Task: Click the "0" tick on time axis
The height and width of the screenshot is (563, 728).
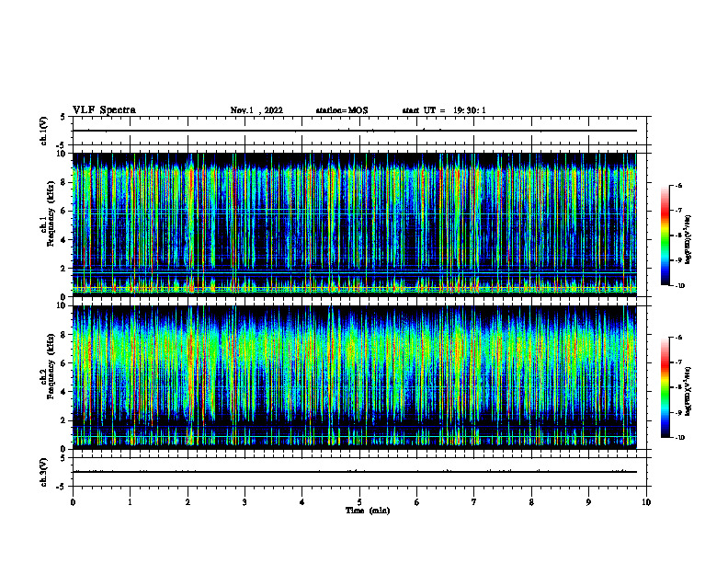Action: point(73,502)
